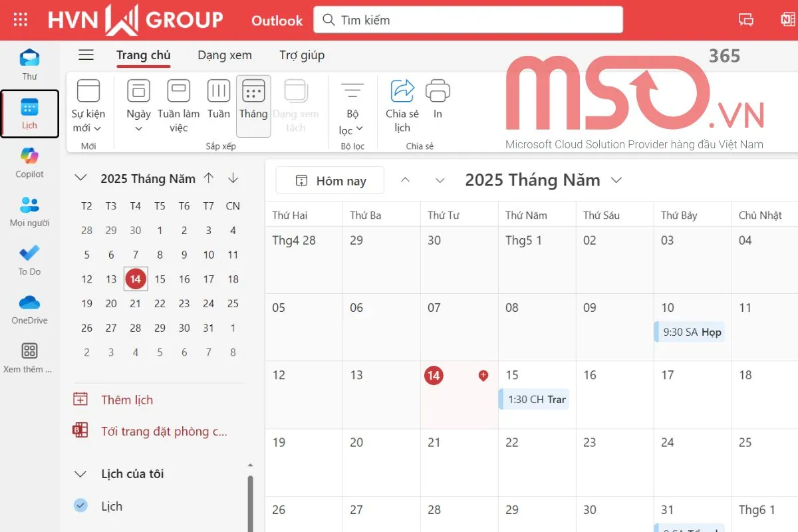This screenshot has height=532, width=798.
Task: Open OneDrive in the sidebar
Action: (x=29, y=308)
